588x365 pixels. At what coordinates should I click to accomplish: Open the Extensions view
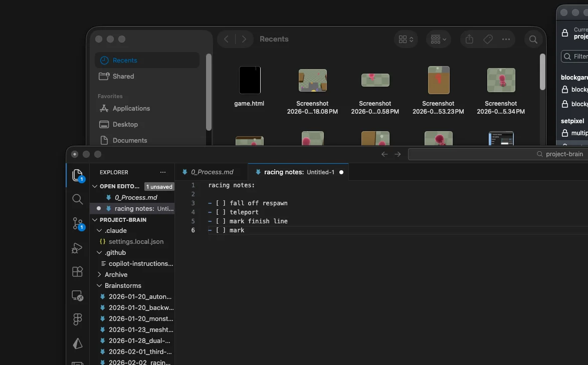click(x=77, y=271)
